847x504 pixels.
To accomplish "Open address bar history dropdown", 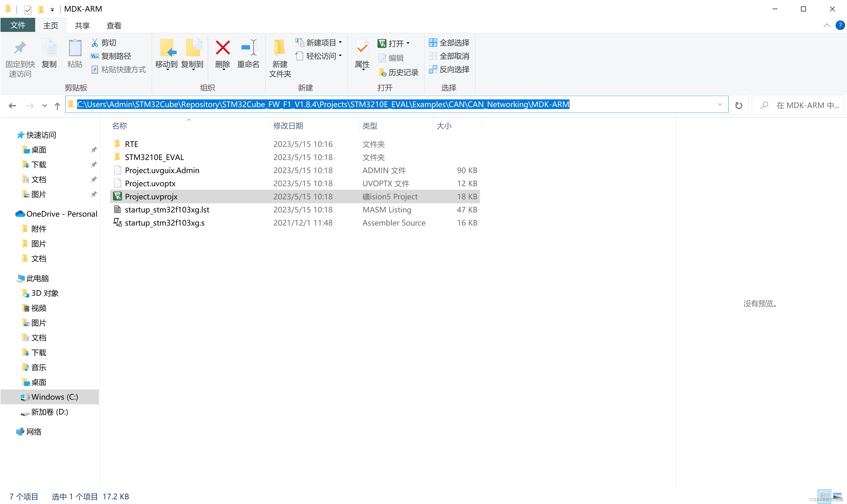I will pyautogui.click(x=720, y=105).
